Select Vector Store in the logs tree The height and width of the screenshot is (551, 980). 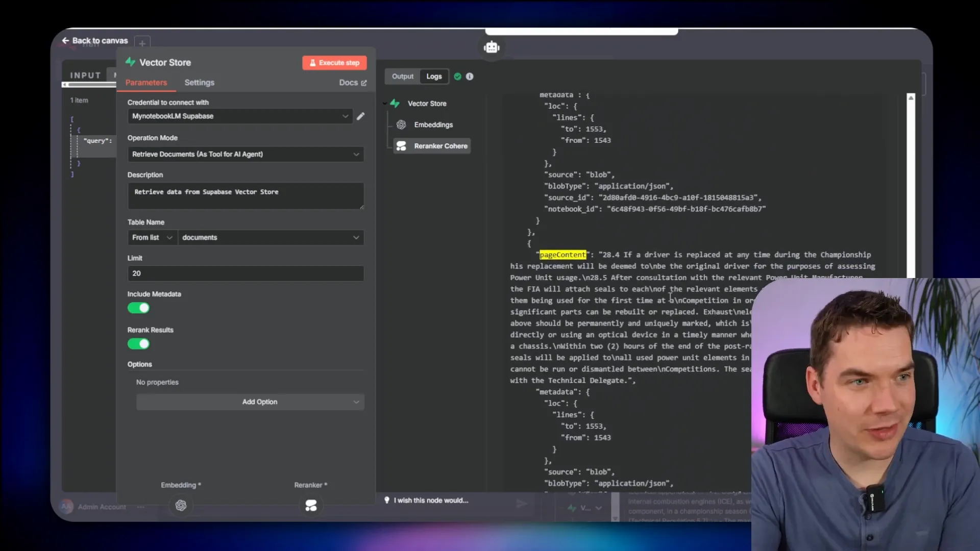click(x=427, y=104)
